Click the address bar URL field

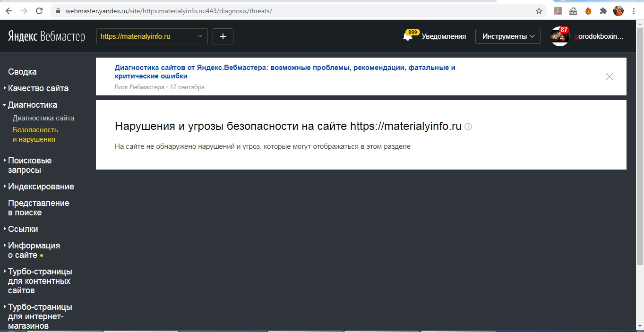click(298, 11)
